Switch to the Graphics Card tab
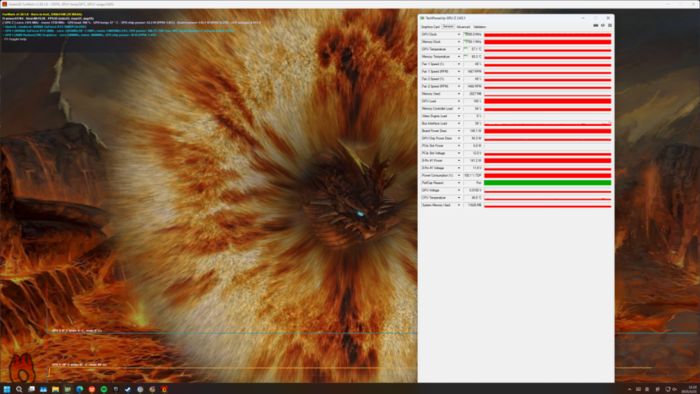Screen dimensions: 700x394 point(430,27)
